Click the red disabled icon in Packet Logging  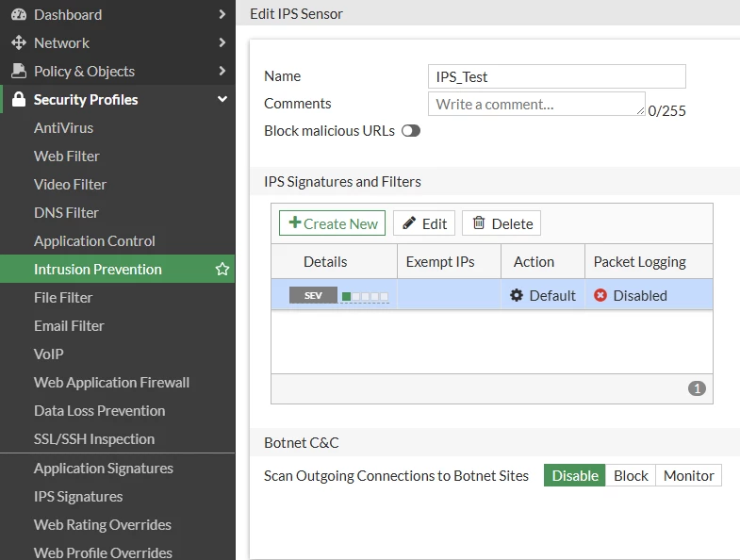point(600,296)
